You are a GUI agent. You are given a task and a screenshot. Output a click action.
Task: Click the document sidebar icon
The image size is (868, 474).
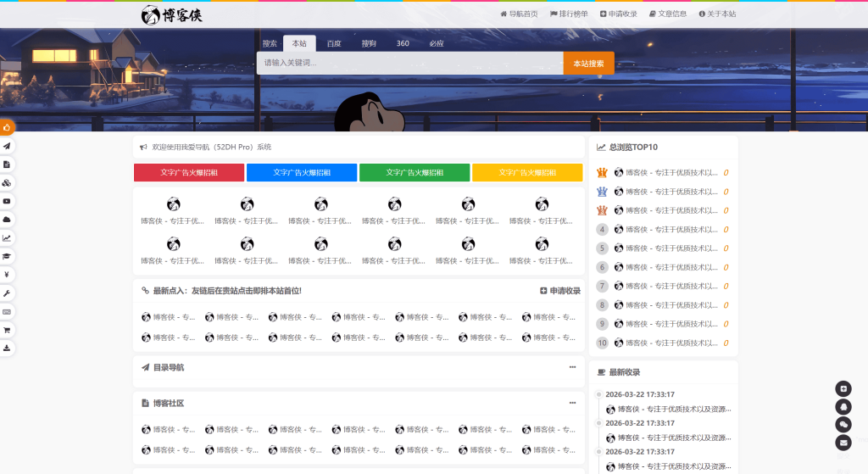(x=7, y=165)
